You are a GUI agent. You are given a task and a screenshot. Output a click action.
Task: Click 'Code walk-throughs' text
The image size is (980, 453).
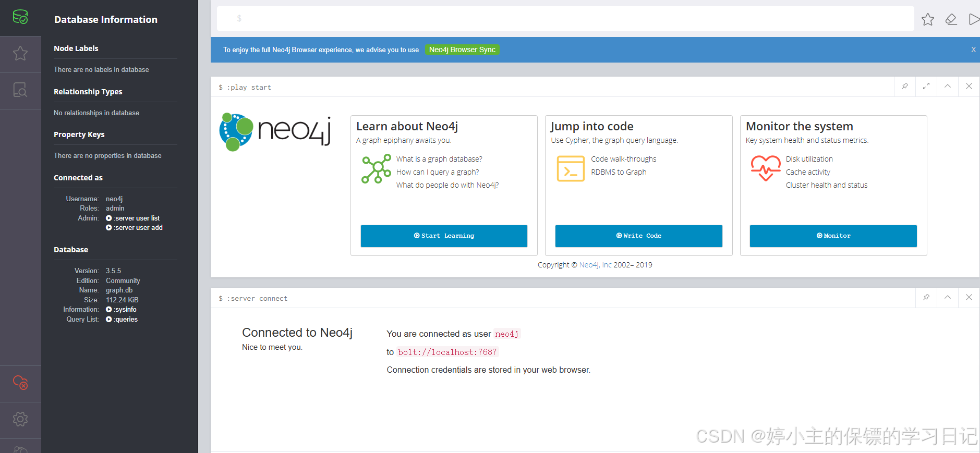[x=624, y=159]
